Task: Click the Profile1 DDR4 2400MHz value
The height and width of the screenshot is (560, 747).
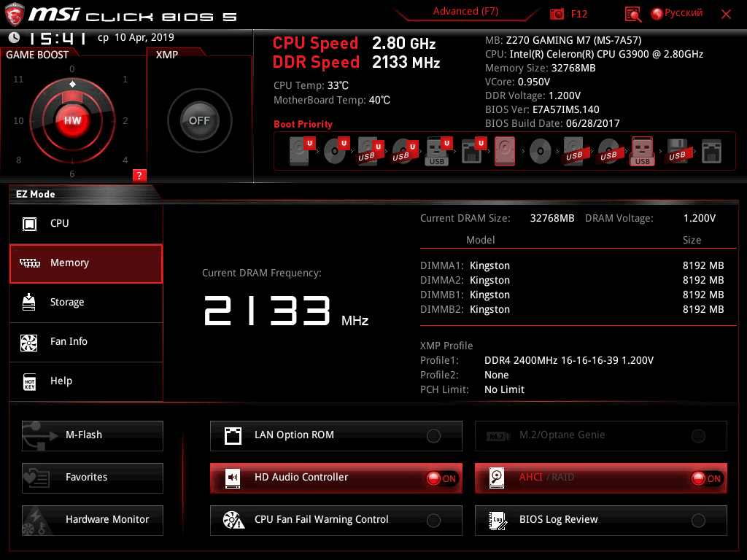Action: point(569,360)
